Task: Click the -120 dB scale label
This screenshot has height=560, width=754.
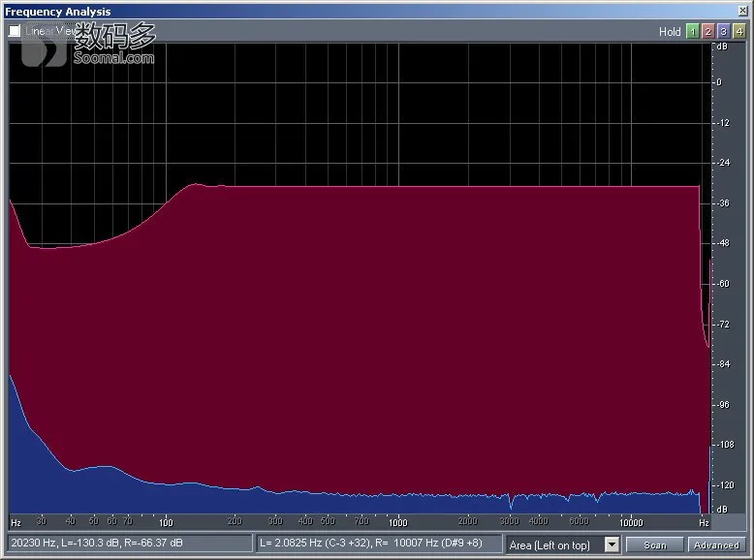Action: (x=725, y=485)
